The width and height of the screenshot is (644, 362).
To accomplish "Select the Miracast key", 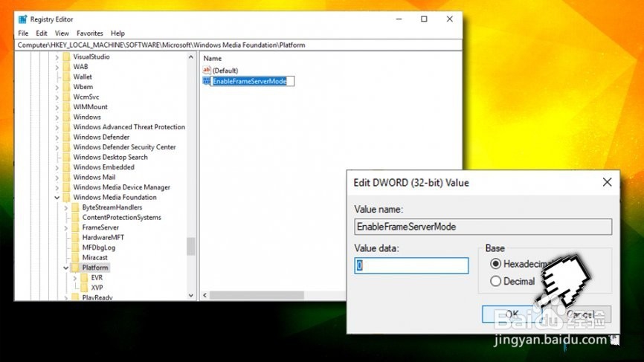I will pyautogui.click(x=95, y=258).
